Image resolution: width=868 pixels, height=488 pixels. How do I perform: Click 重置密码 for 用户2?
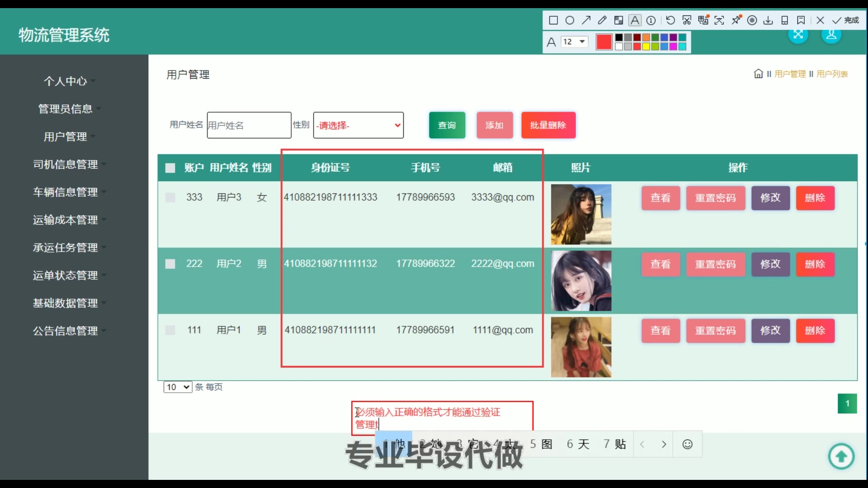tap(715, 264)
